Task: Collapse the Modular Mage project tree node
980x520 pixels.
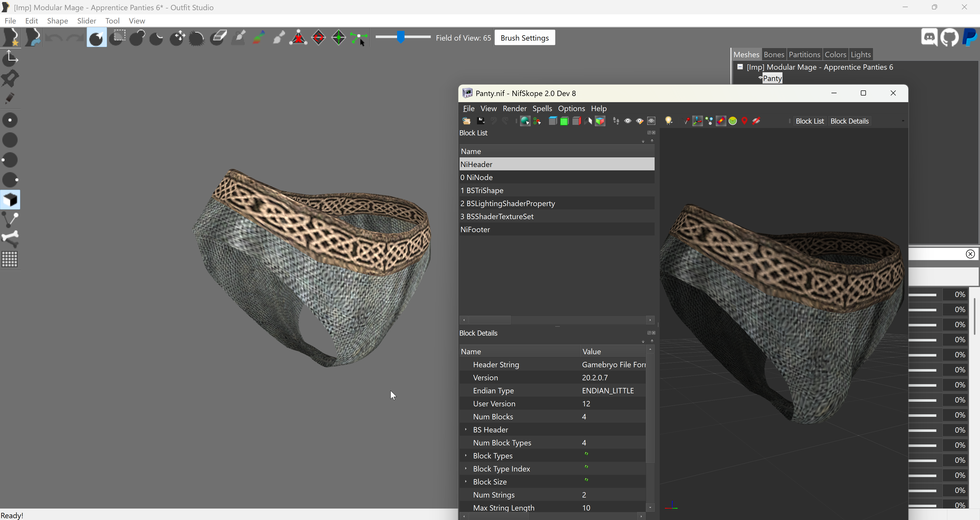Action: coord(740,67)
